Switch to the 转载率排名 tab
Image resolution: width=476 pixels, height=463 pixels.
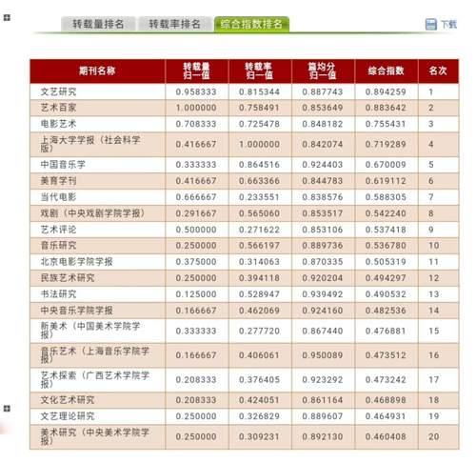pos(175,24)
